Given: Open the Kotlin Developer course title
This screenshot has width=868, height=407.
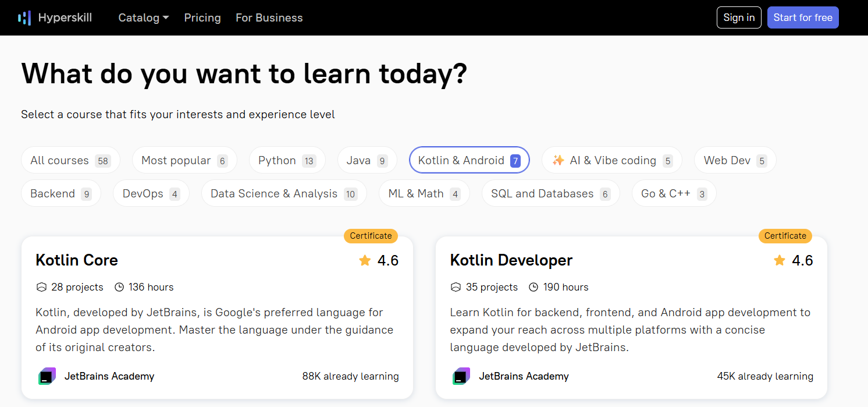Looking at the screenshot, I should click(x=511, y=260).
